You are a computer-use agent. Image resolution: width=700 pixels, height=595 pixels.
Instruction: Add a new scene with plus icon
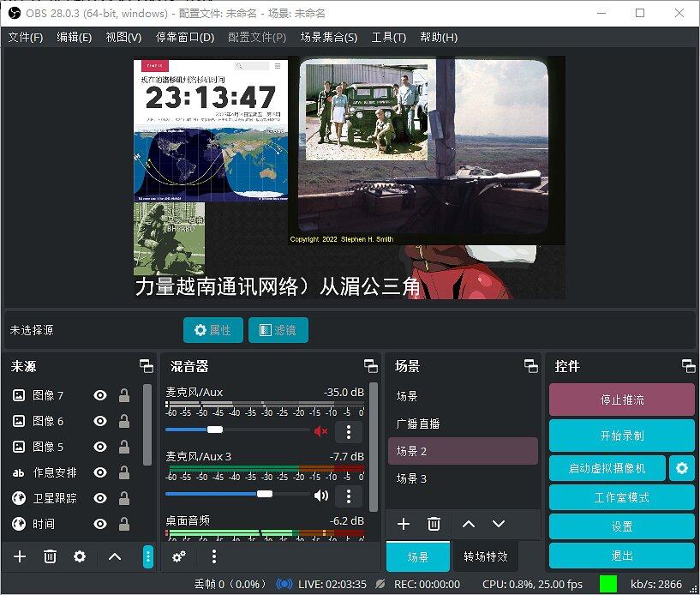[404, 524]
